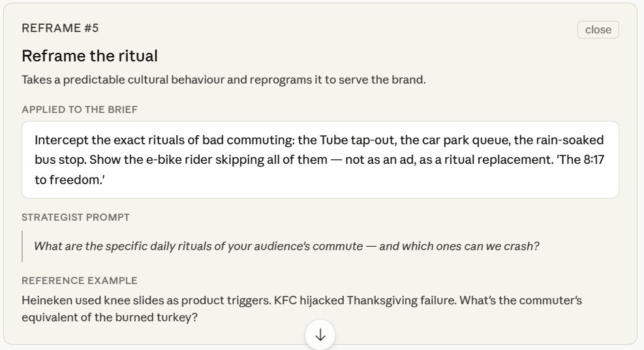Click the 'which ones can we crash?' text
This screenshot has width=644, height=350.
click(x=459, y=246)
